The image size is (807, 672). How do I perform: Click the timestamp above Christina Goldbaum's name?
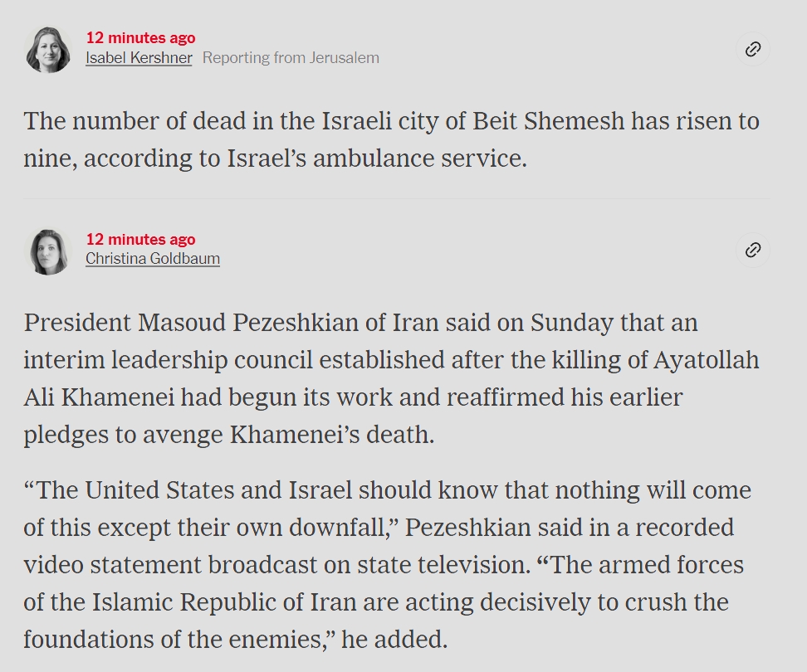point(140,239)
